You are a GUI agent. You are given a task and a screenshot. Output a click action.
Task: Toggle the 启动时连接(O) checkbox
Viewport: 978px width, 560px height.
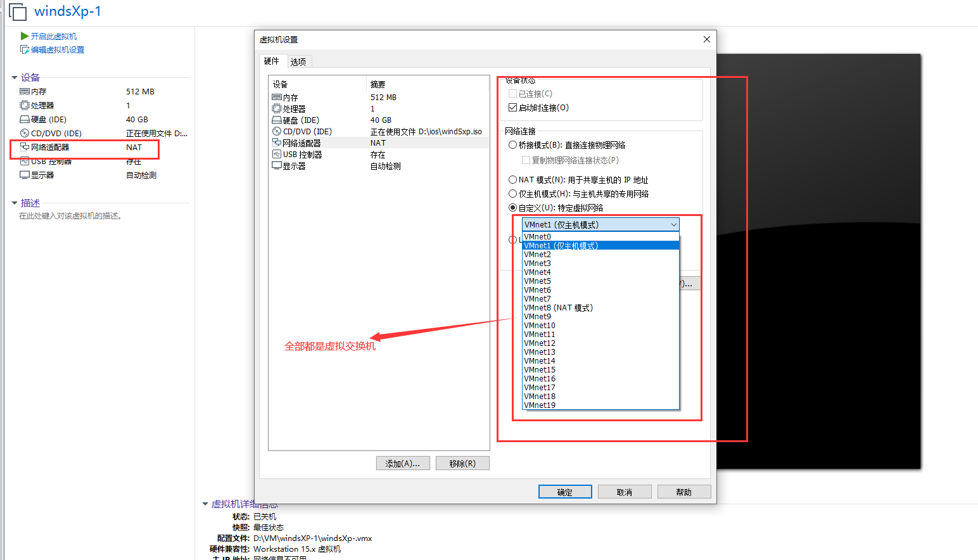(x=512, y=107)
